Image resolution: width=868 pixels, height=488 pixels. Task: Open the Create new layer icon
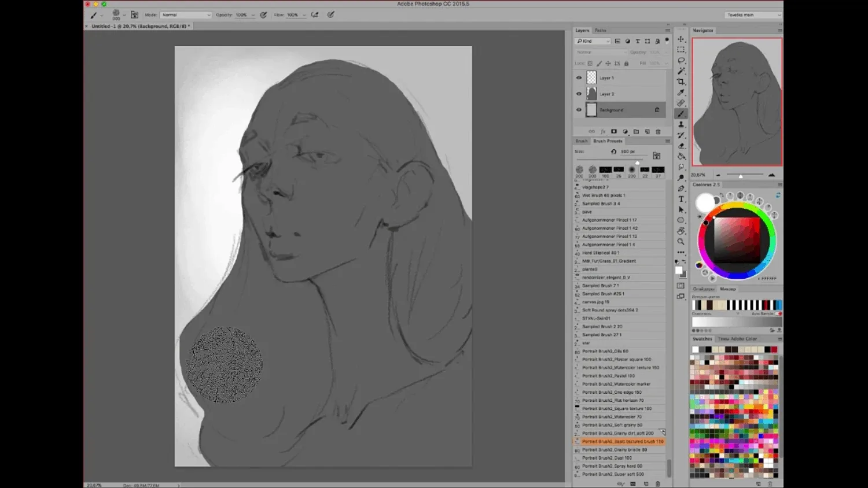647,131
